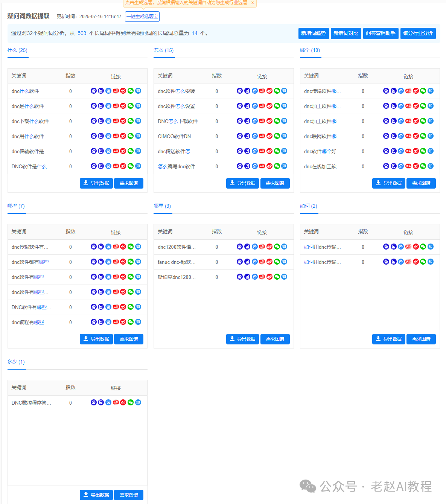This screenshot has height=504, width=446.
Task: Click keyword dnc软件怎么安装
Action: (x=177, y=91)
